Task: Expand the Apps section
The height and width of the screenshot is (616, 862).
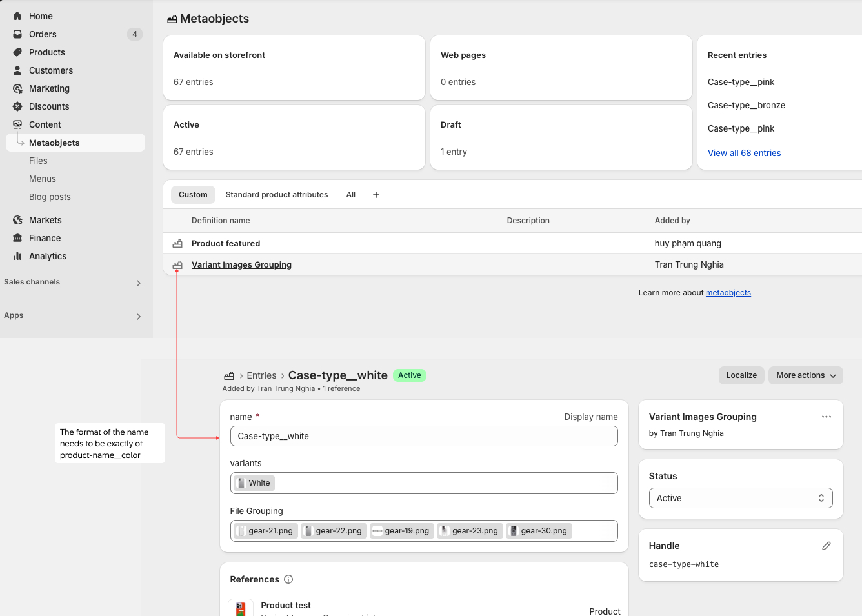Action: pyautogui.click(x=138, y=316)
